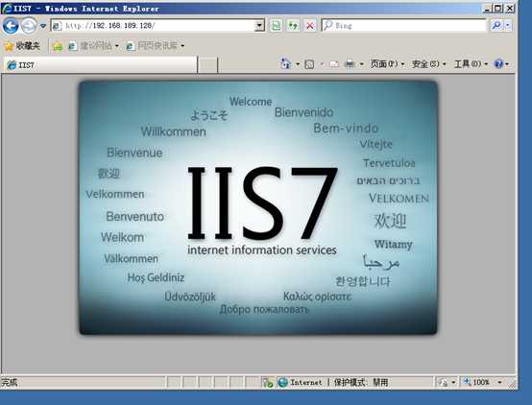Viewport: 532px width, 405px height.
Task: Click the Forward navigation arrow button
Action: 29,26
